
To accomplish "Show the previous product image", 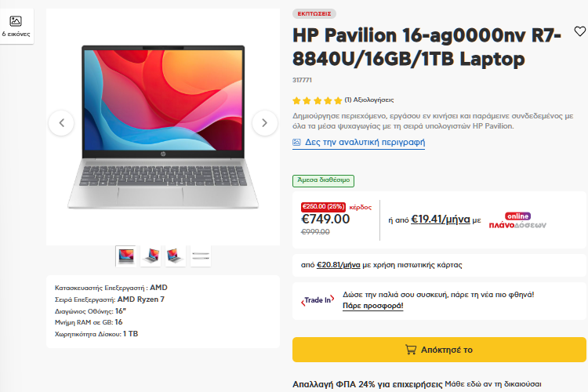I will click(x=61, y=122).
